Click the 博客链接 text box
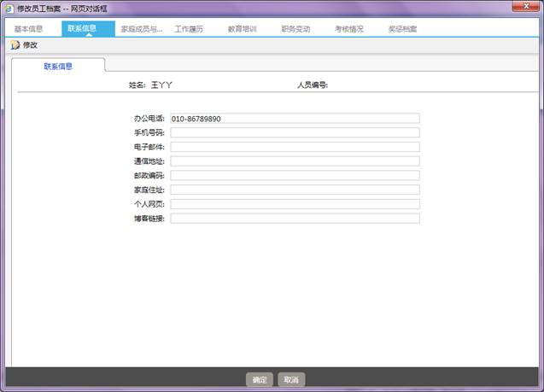544x392 pixels. coord(295,219)
